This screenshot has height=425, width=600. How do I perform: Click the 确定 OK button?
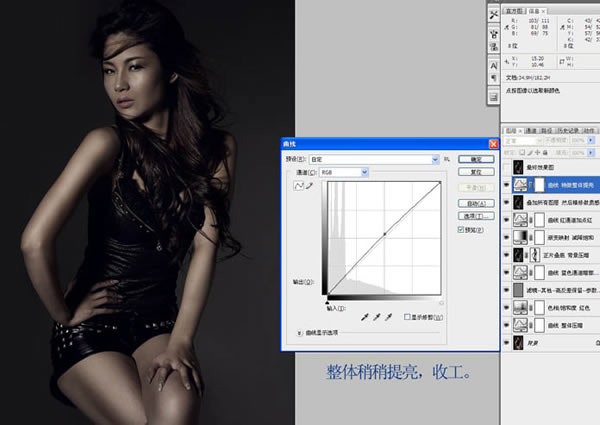click(x=476, y=159)
